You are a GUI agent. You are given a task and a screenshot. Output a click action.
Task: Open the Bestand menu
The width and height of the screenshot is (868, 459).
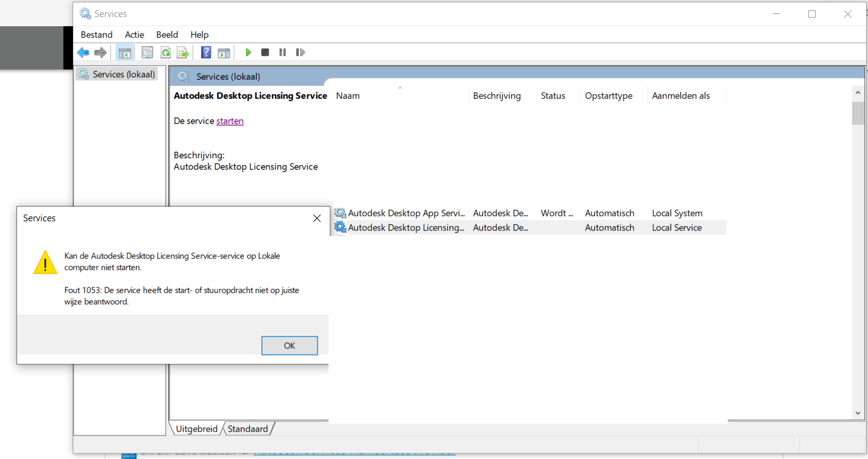point(96,35)
